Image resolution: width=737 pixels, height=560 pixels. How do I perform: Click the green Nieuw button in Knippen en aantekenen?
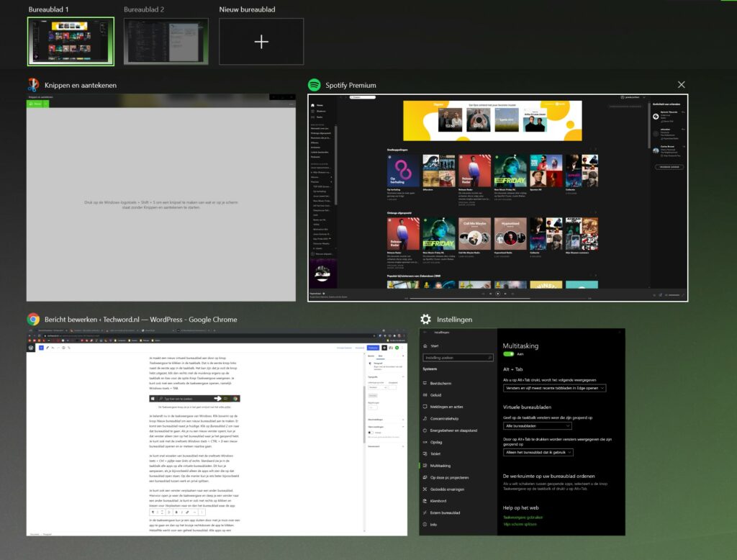[35, 104]
